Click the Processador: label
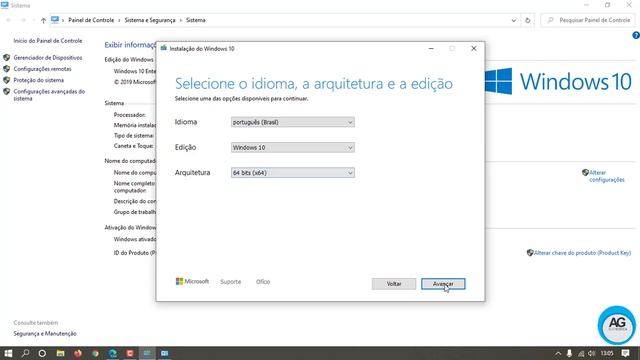 130,115
